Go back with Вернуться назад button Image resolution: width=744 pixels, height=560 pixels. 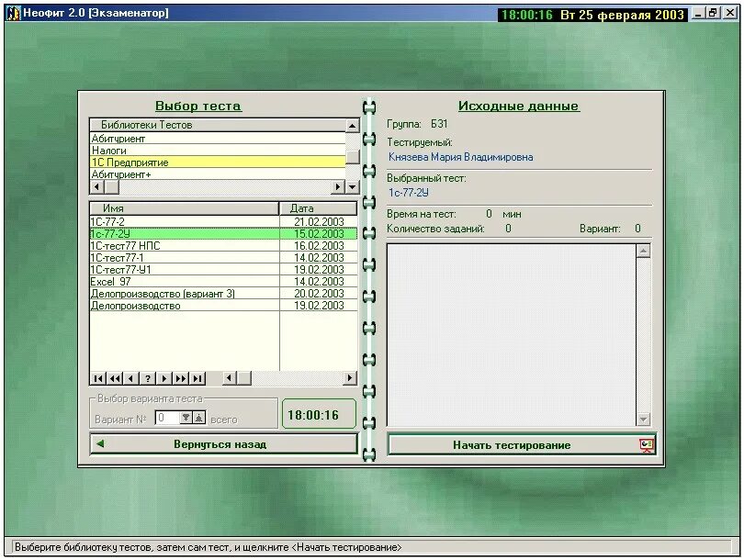click(223, 444)
